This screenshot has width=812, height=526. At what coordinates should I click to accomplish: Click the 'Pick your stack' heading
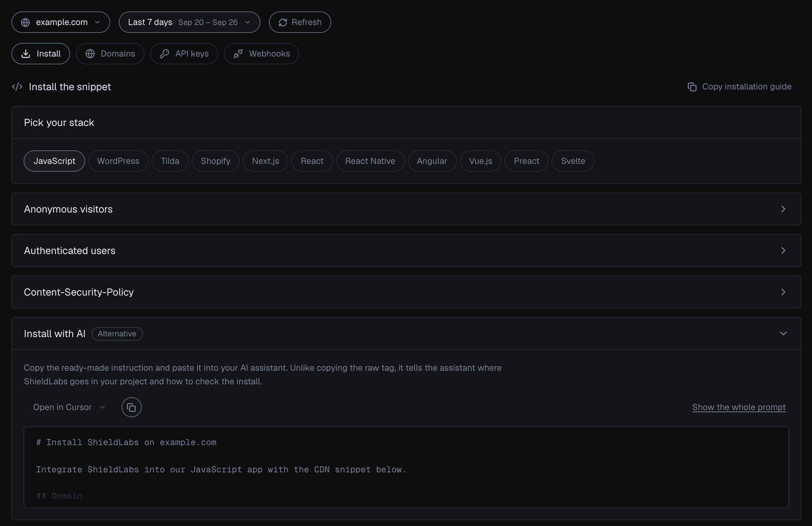click(59, 123)
